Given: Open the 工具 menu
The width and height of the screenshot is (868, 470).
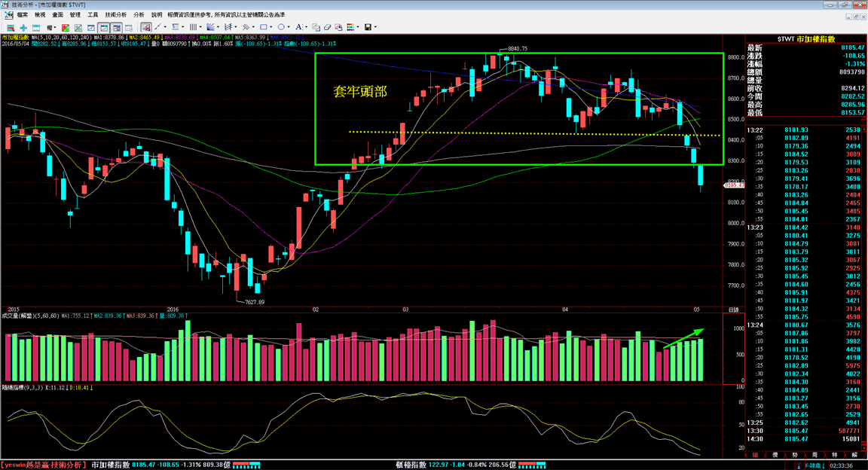Looking at the screenshot, I should 93,15.
